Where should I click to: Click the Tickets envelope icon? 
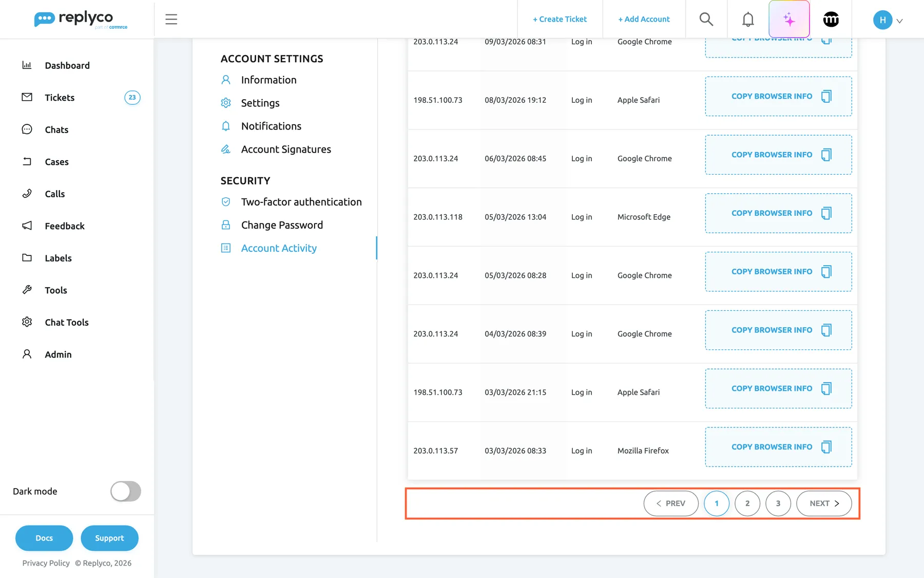tap(27, 97)
